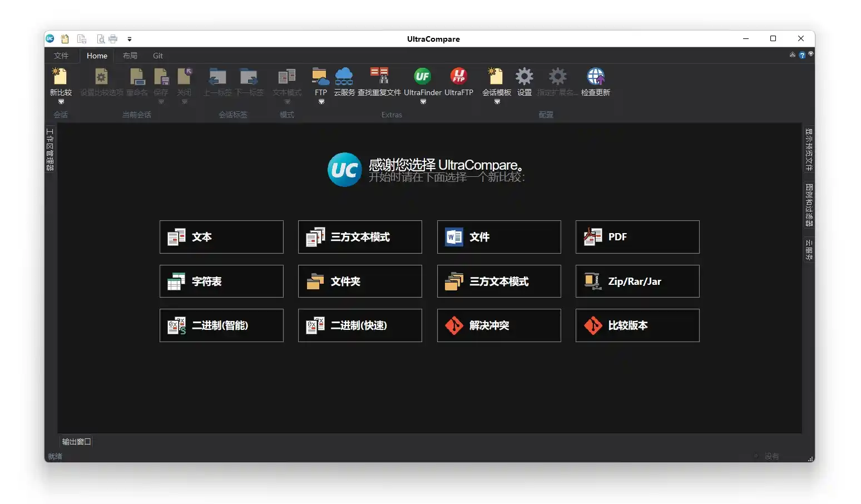The height and width of the screenshot is (504, 861).
Task: Open 云服务 cloud services
Action: 344,82
